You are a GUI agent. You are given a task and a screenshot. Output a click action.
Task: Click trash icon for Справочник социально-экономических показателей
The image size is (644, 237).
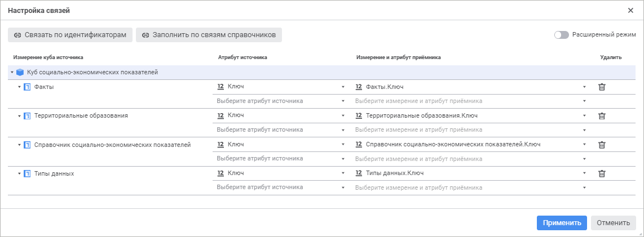point(602,145)
